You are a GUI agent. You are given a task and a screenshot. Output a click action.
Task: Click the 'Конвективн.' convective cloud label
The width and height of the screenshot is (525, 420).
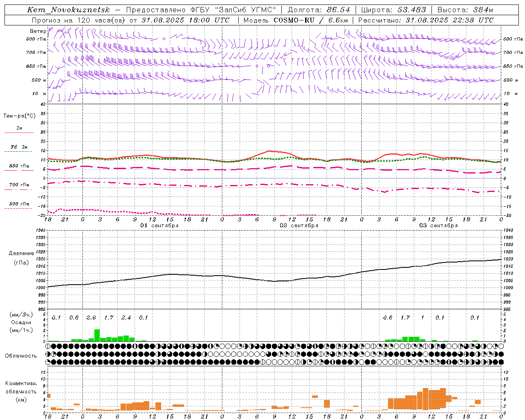coord(21,383)
